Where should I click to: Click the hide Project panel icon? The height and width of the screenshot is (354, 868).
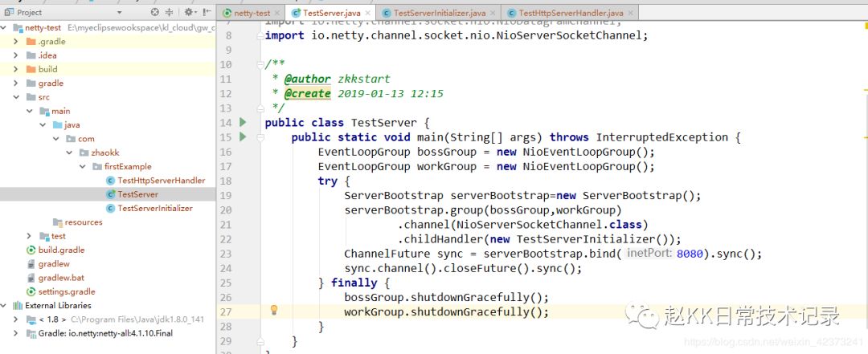tap(207, 12)
